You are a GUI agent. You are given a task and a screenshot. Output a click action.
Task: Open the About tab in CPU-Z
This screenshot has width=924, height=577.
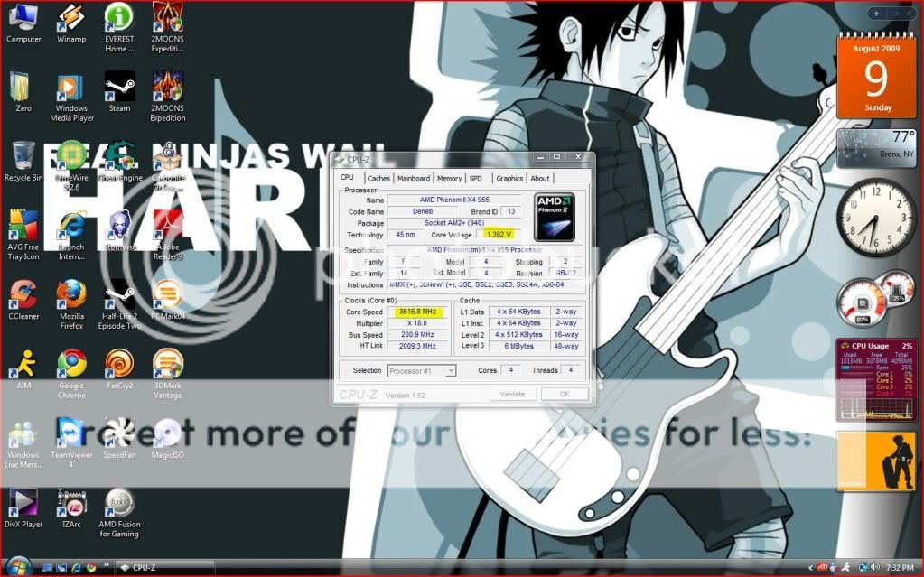click(540, 178)
